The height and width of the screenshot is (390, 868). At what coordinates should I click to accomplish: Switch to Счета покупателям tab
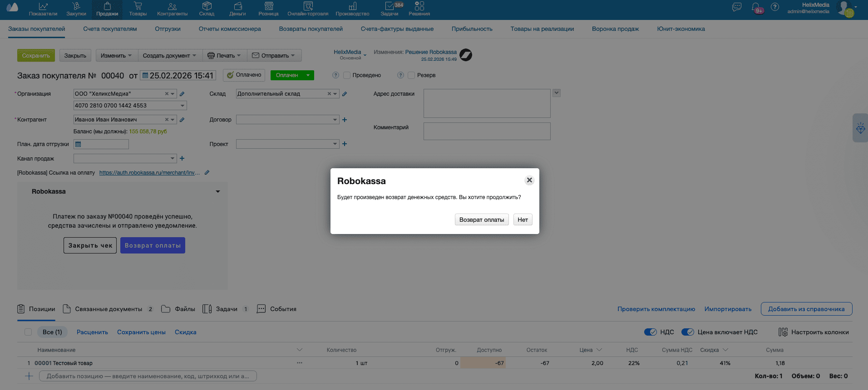(110, 29)
